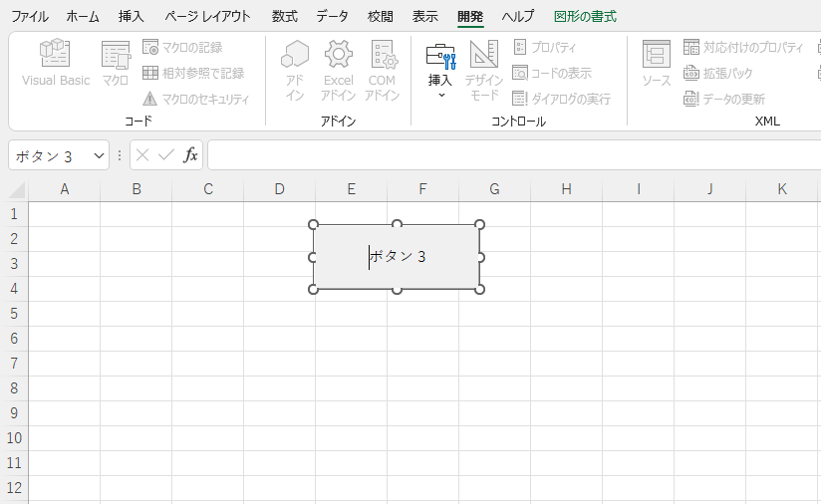
Task: Open the アドイン add-ins button
Action: pos(295,70)
